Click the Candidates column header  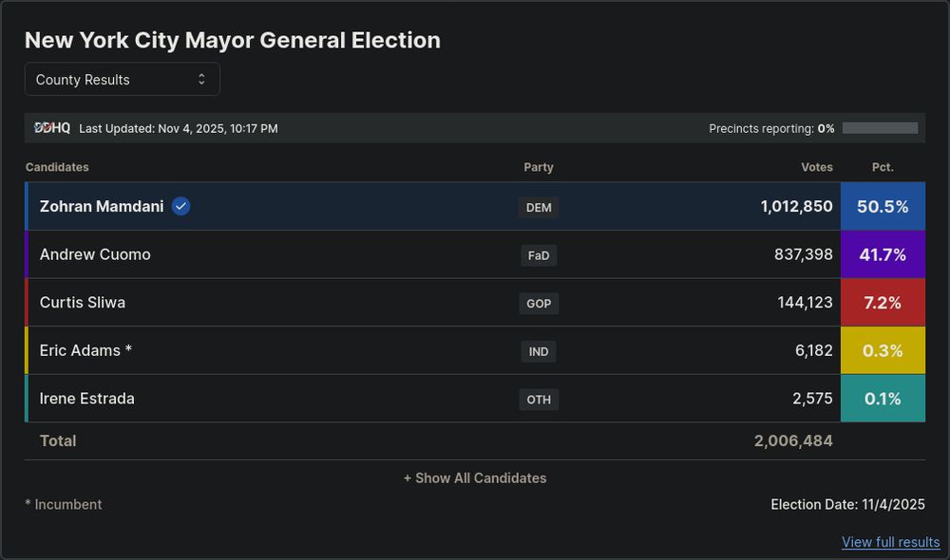57,167
